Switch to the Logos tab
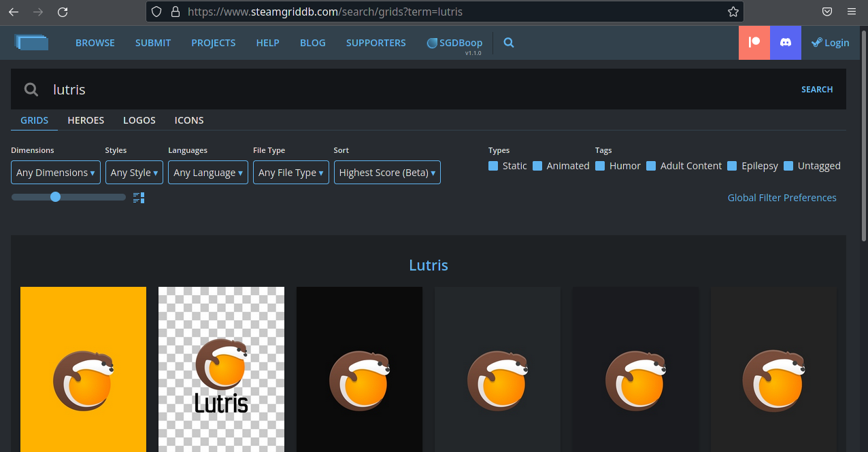The image size is (868, 452). click(x=139, y=120)
